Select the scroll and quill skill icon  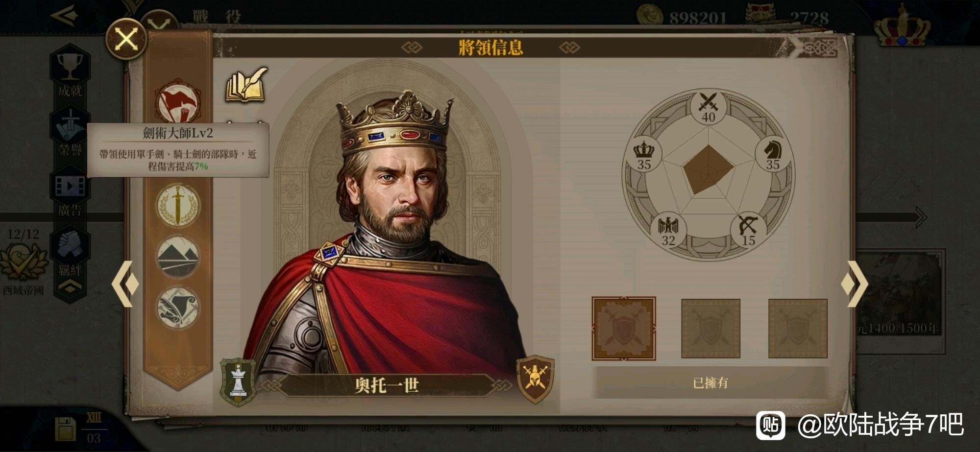click(178, 308)
